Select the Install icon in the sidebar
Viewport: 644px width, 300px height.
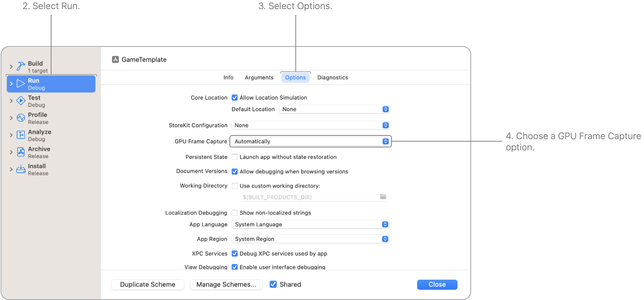(x=20, y=169)
